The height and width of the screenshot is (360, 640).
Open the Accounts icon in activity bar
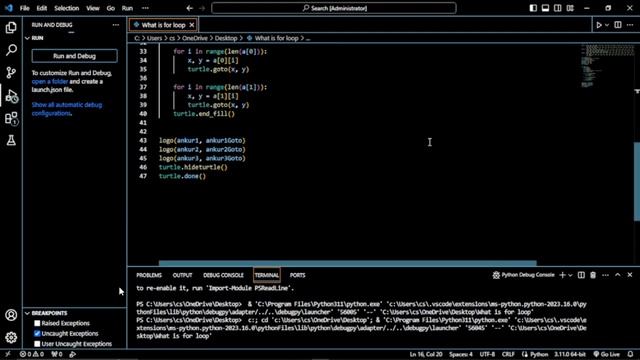[x=11, y=315]
